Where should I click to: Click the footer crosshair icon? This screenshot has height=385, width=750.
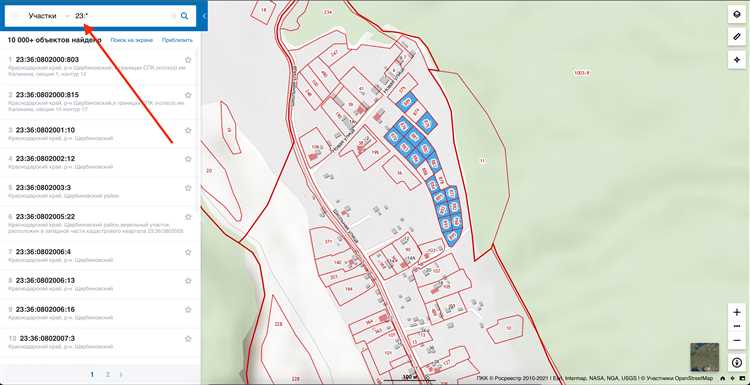(x=732, y=378)
